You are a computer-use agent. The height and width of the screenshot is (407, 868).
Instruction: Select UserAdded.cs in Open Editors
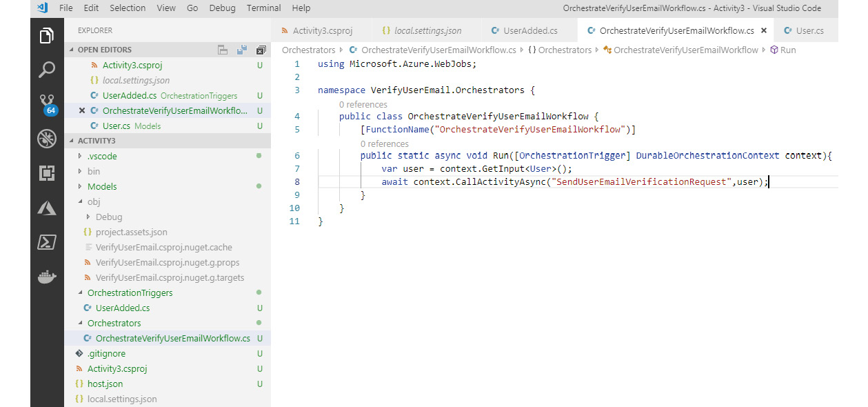pos(130,95)
